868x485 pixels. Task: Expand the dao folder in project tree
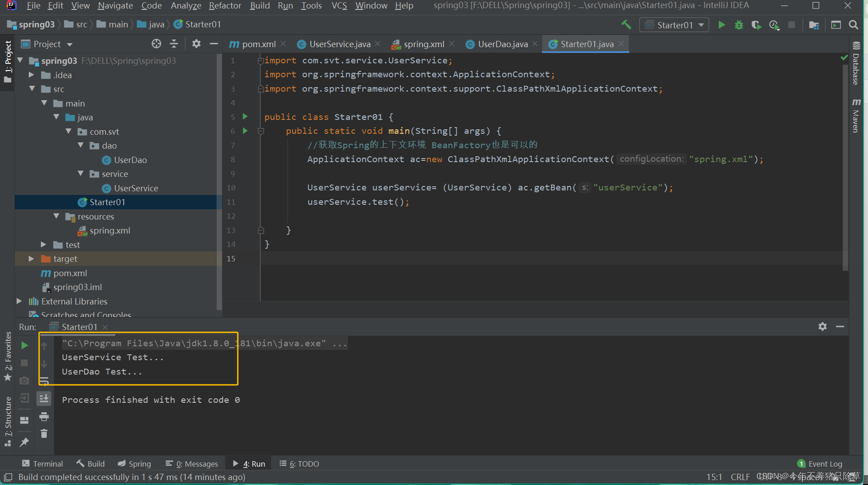point(83,145)
